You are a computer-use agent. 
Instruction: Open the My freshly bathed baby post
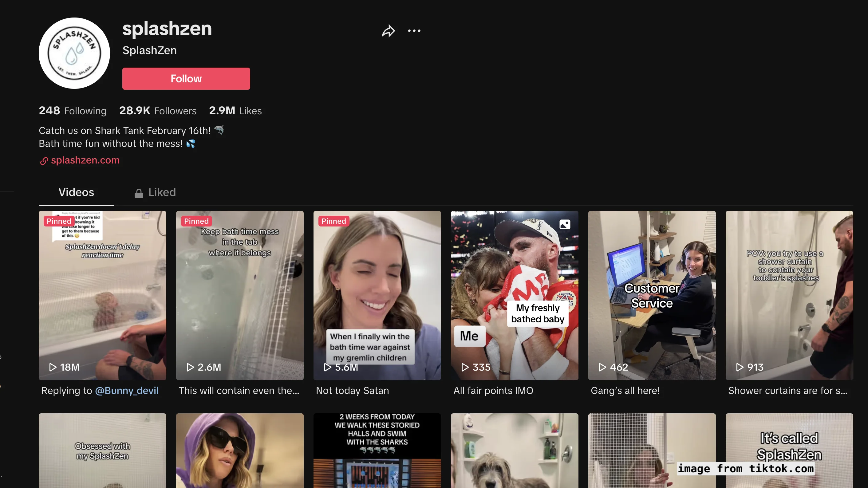(515, 295)
